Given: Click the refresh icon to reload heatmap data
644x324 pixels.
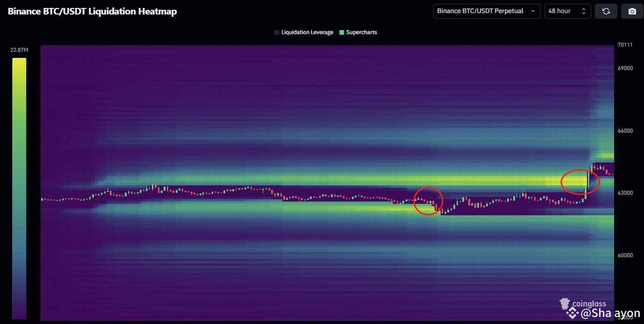Looking at the screenshot, I should tap(606, 11).
